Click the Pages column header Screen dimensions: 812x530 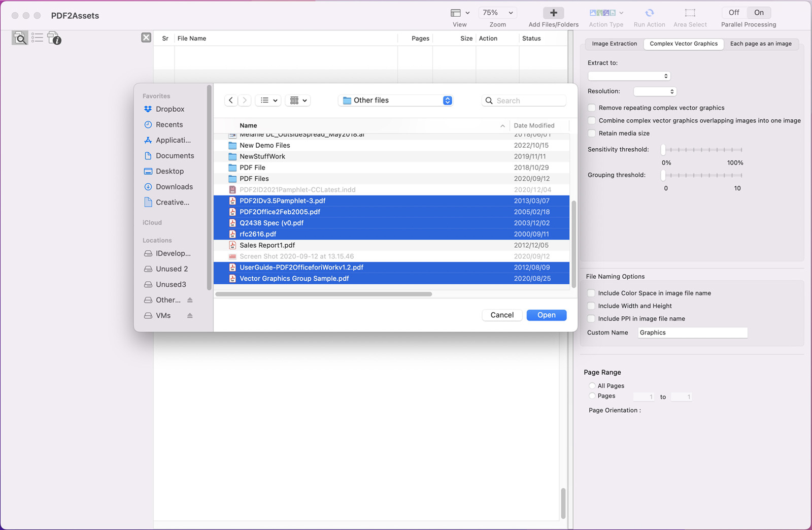(420, 39)
